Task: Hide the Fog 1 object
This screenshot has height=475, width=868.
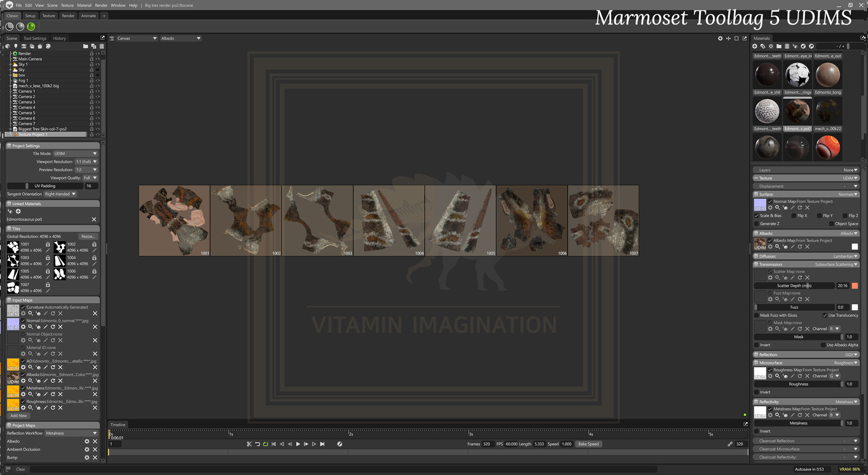Action: [x=98, y=81]
